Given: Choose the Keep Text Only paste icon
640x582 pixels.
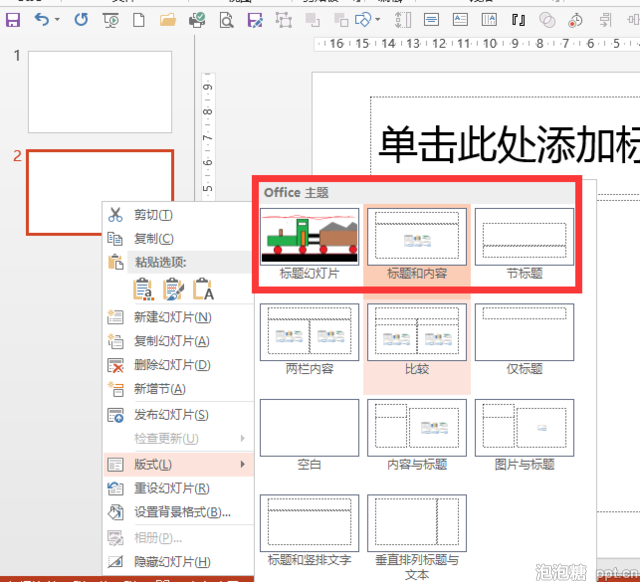Looking at the screenshot, I should point(204,290).
